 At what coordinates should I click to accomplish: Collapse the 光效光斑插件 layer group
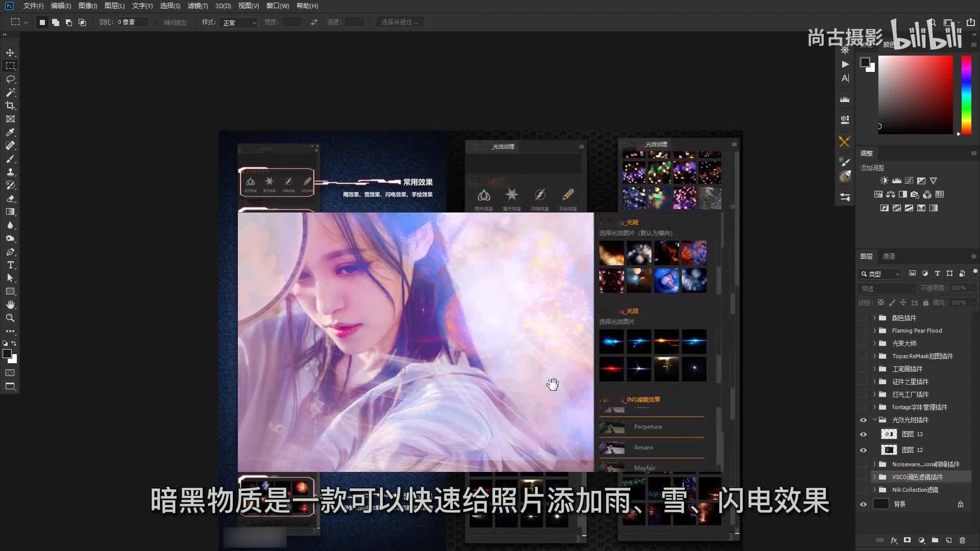point(874,420)
